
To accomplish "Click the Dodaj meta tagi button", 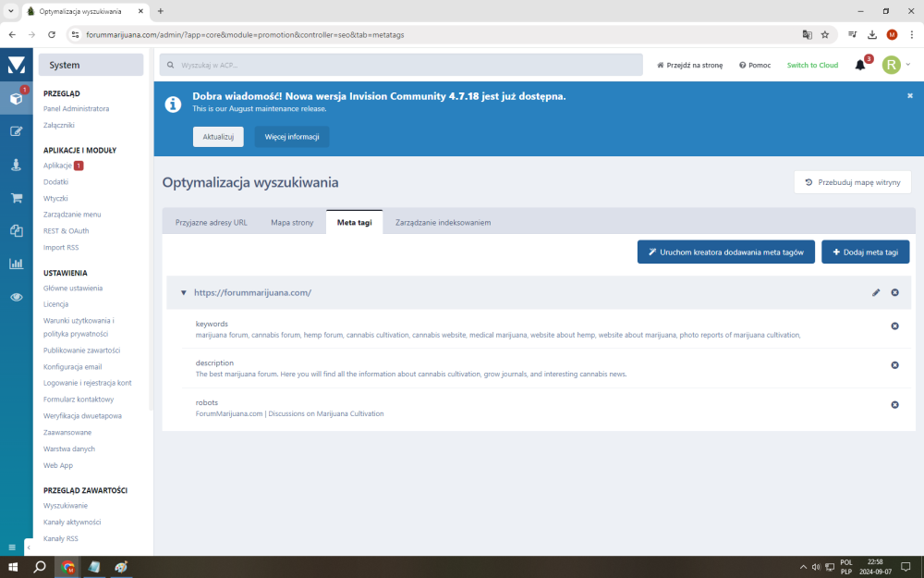I will (x=865, y=252).
